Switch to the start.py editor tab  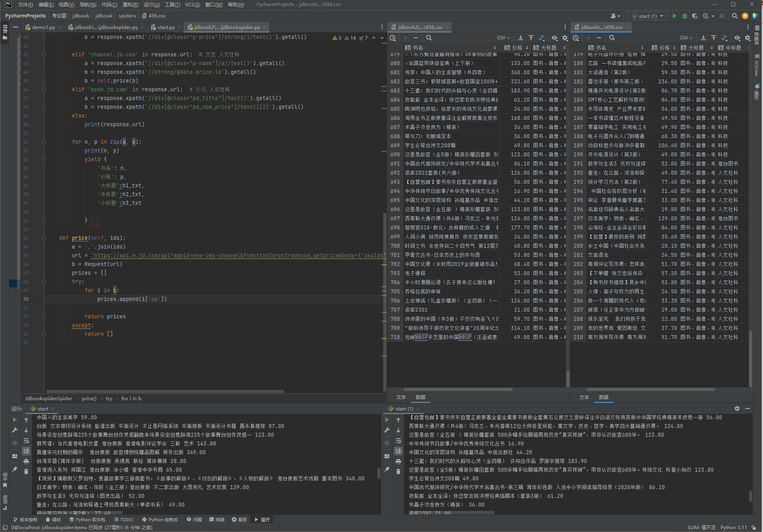coord(166,27)
